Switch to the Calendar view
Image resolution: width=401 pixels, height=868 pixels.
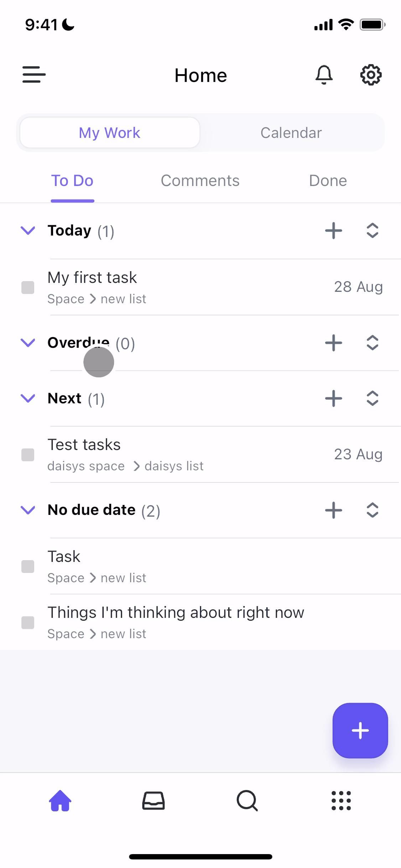pos(291,133)
